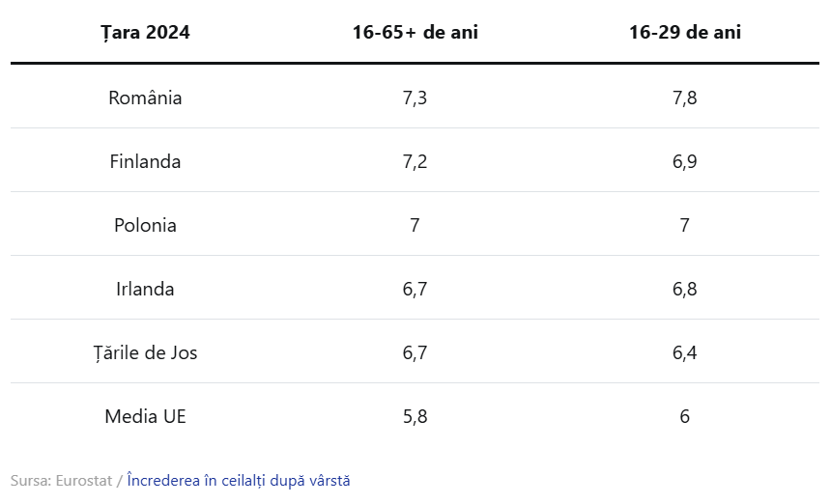Select the "Media UE" row label
The height and width of the screenshot is (504, 831).
tap(145, 416)
